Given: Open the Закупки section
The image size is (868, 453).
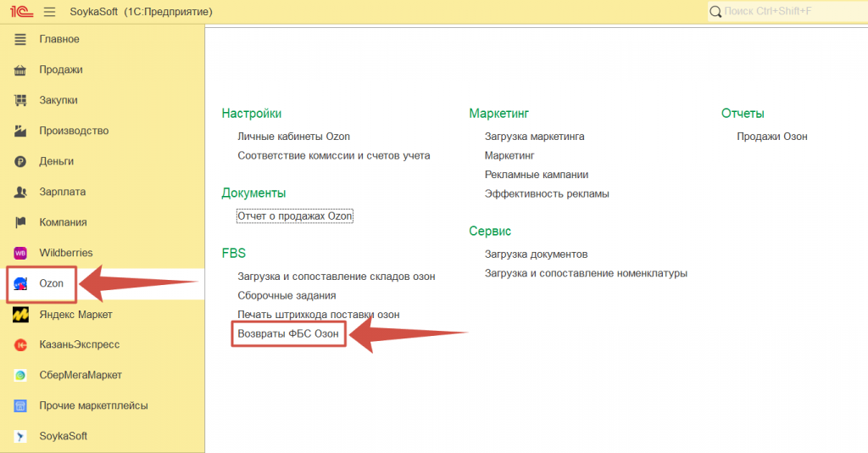Looking at the screenshot, I should point(58,100).
